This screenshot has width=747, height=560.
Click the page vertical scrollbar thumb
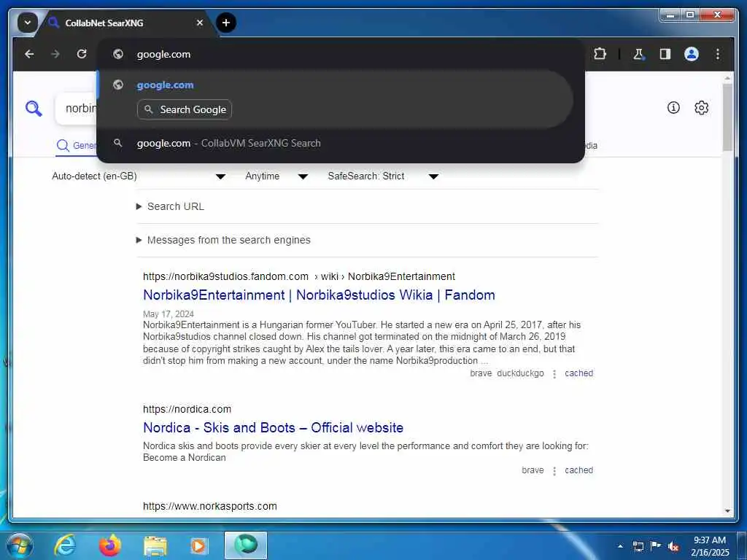727,117
